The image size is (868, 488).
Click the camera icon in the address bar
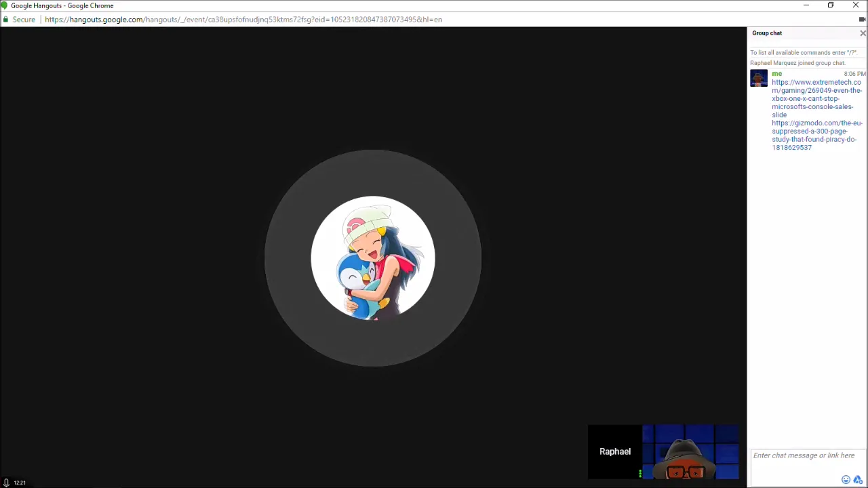coord(862,20)
